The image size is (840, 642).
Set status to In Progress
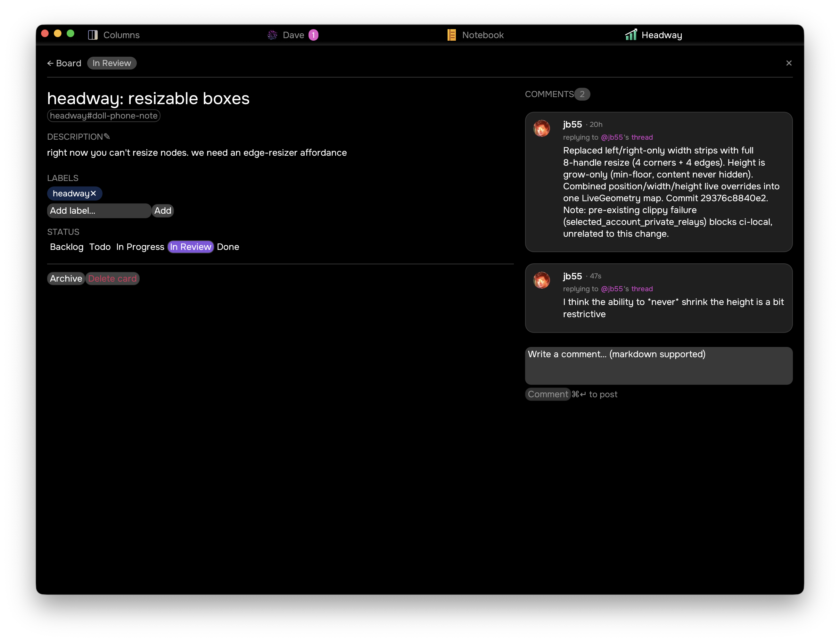[140, 247]
